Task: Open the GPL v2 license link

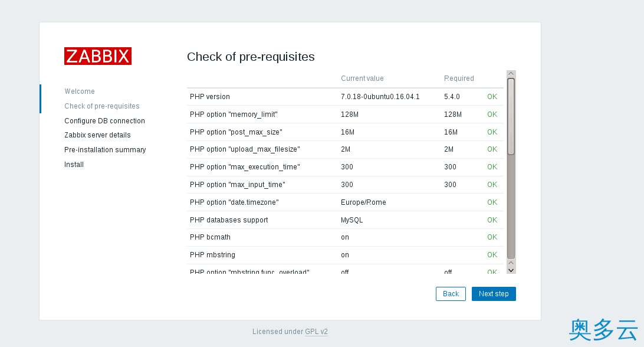Action: tap(316, 332)
